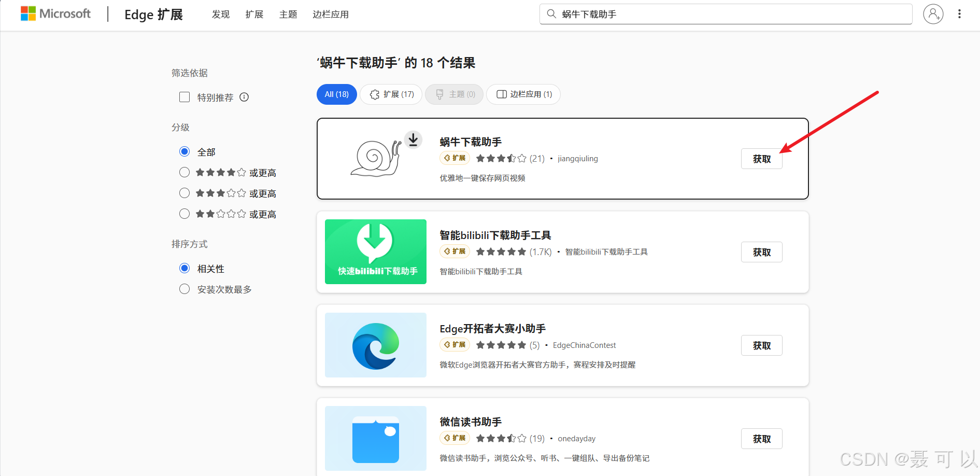
Task: Open the 蜗牛下载助手 title link
Action: 471,142
